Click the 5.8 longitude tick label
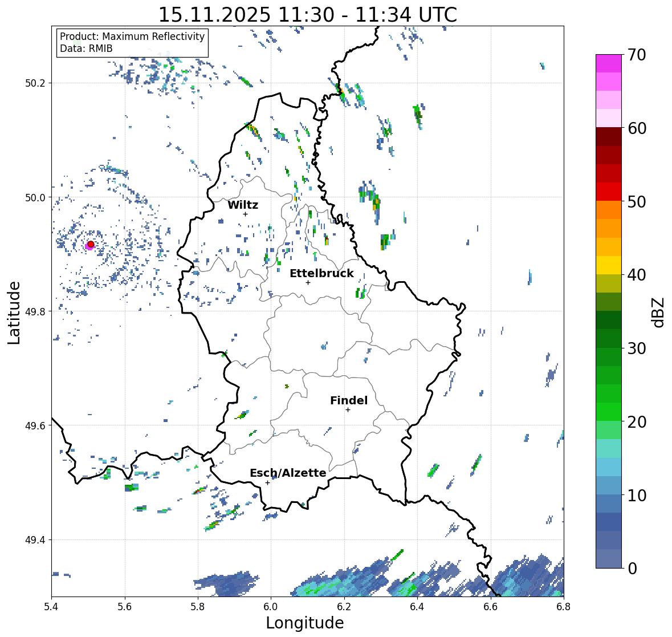 [198, 606]
